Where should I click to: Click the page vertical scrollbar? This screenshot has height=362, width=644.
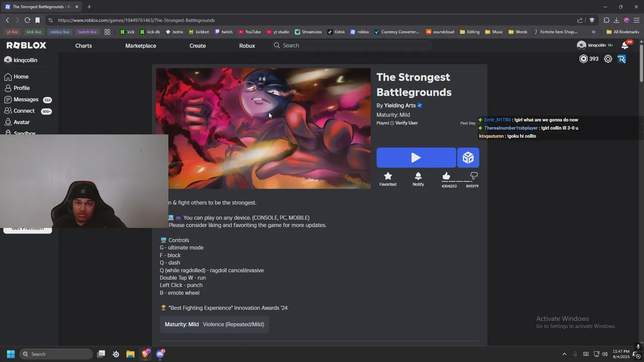tap(641, 63)
